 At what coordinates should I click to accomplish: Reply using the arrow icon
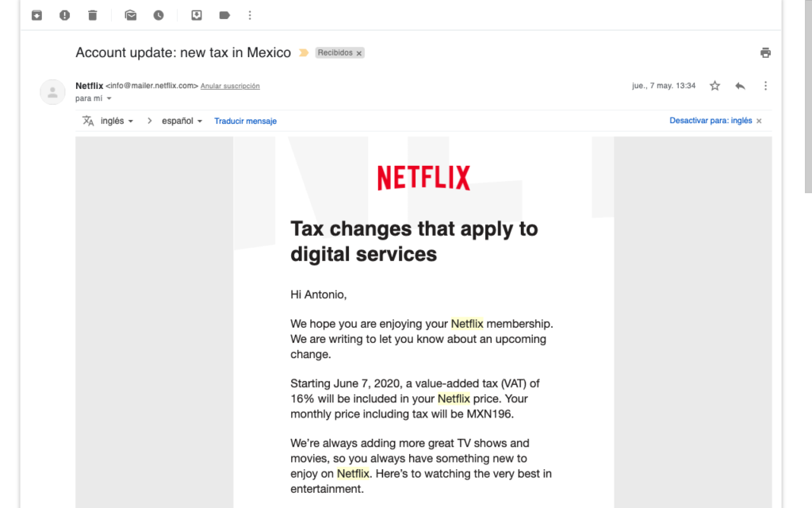(x=740, y=86)
